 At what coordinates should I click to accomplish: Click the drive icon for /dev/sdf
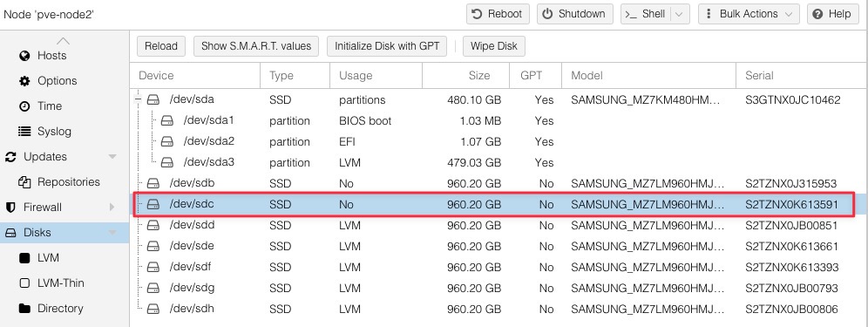(153, 267)
